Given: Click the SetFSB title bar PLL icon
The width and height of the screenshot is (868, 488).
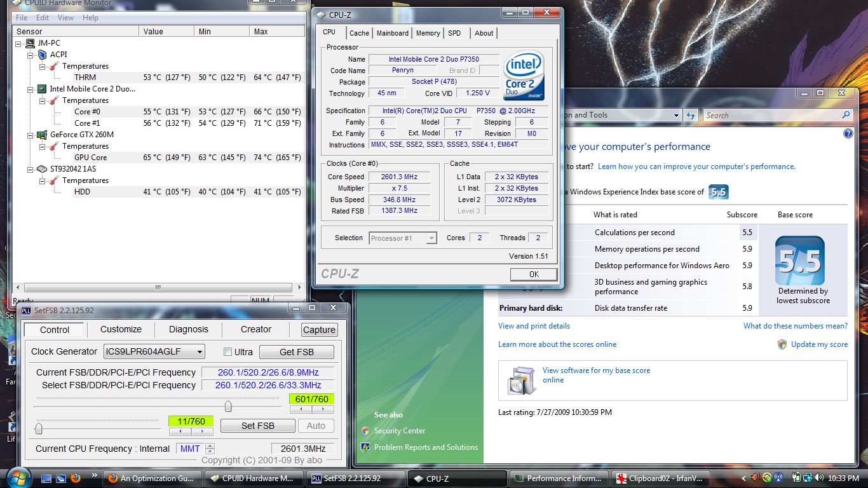Looking at the screenshot, I should (26, 310).
